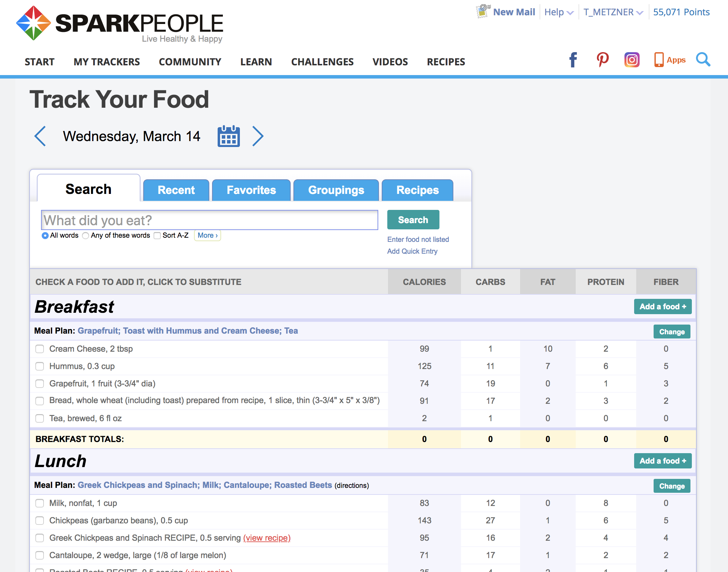Expand search options with 'More ›'

(x=207, y=235)
